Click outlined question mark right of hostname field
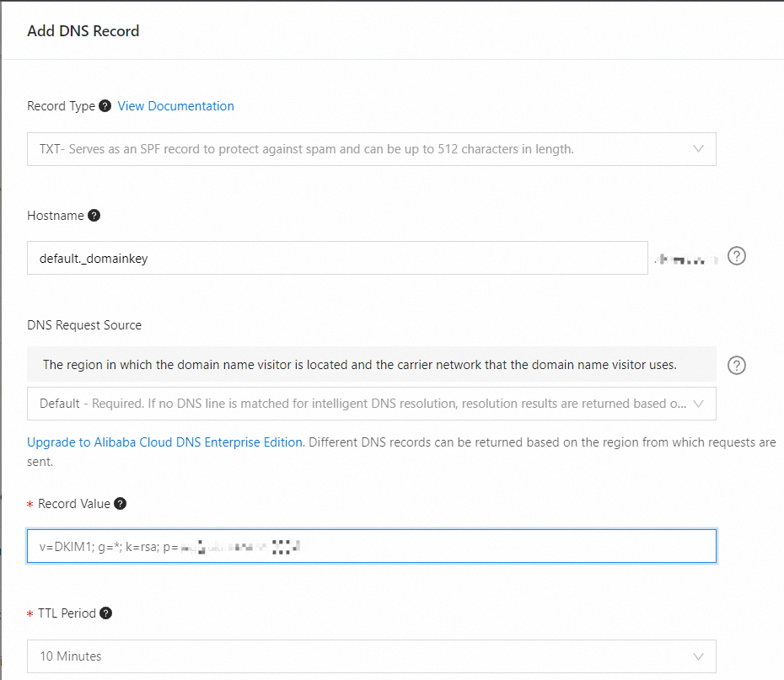This screenshot has width=784, height=680. tap(736, 257)
